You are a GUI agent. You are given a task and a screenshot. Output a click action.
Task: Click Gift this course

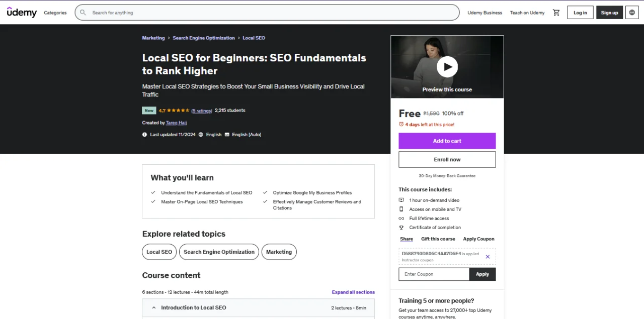[438, 239]
